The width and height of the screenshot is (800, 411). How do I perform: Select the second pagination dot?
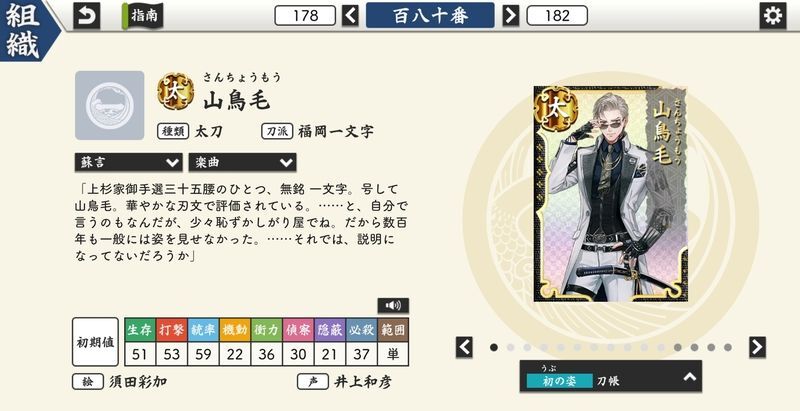[511, 347]
